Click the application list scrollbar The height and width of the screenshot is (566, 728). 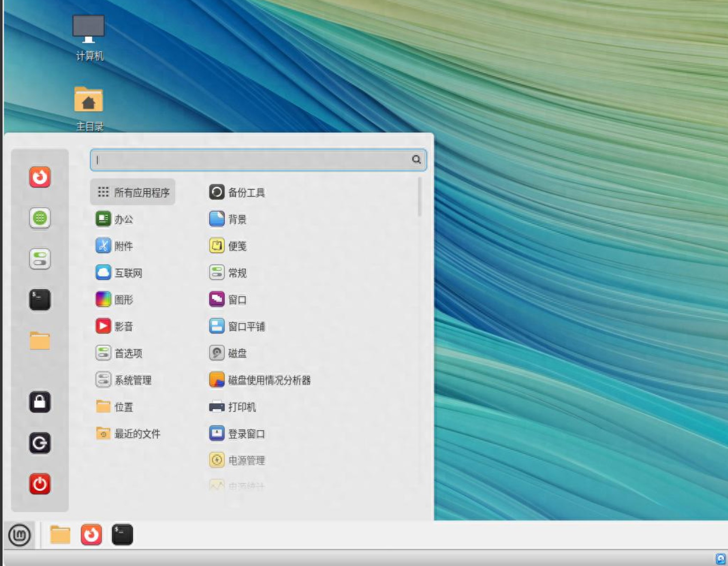coord(419,197)
